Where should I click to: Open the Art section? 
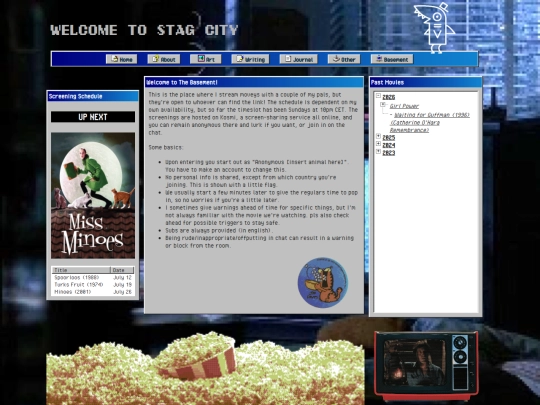[x=206, y=59]
